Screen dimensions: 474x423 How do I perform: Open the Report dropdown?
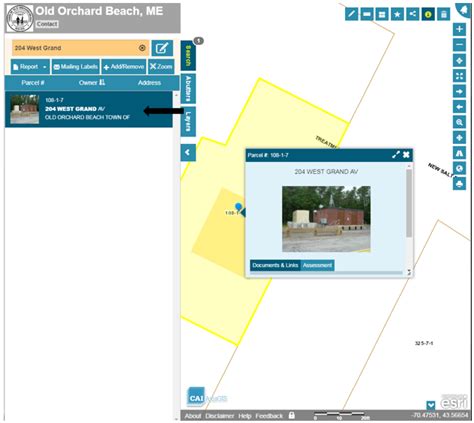pos(30,67)
